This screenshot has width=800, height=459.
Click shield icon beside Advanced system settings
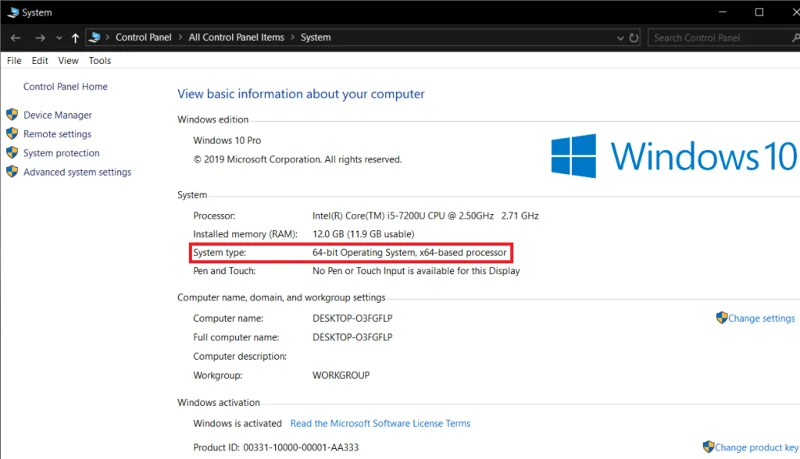(12, 171)
